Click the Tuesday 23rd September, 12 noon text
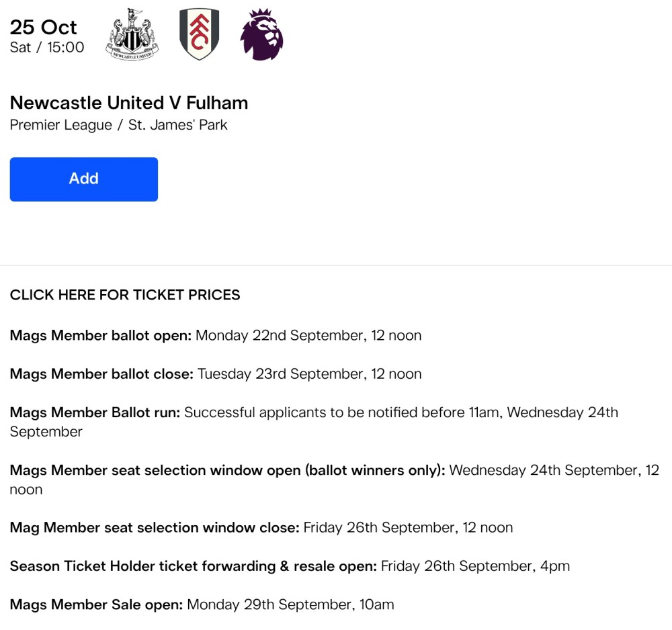Image resolution: width=672 pixels, height=630 pixels. (310, 374)
